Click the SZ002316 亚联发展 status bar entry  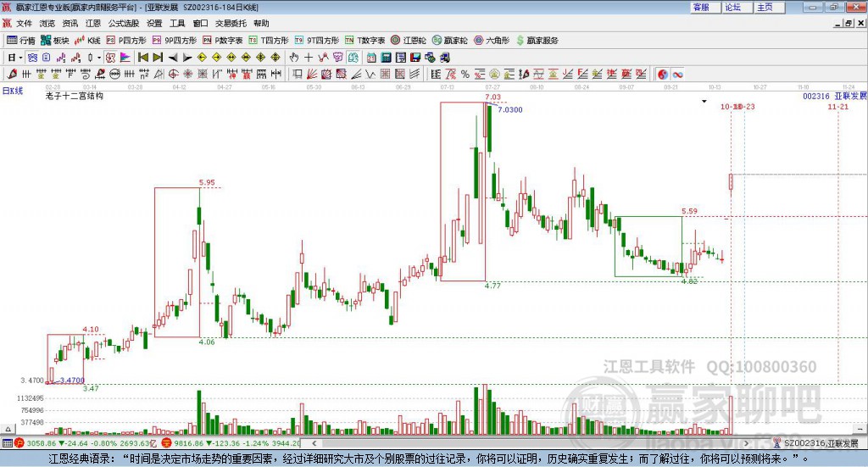816,443
